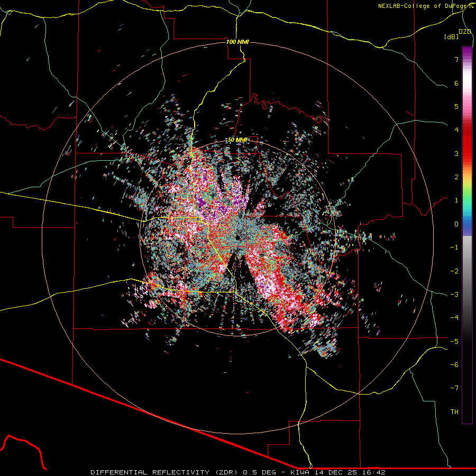
Task: Click the -3 value on the color scale
Action: [454, 295]
